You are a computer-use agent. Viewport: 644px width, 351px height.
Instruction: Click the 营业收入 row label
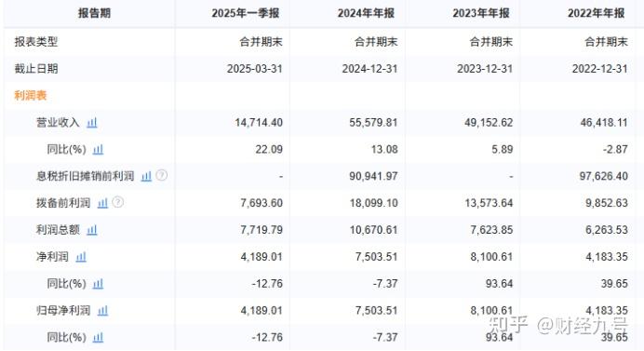[x=58, y=123]
